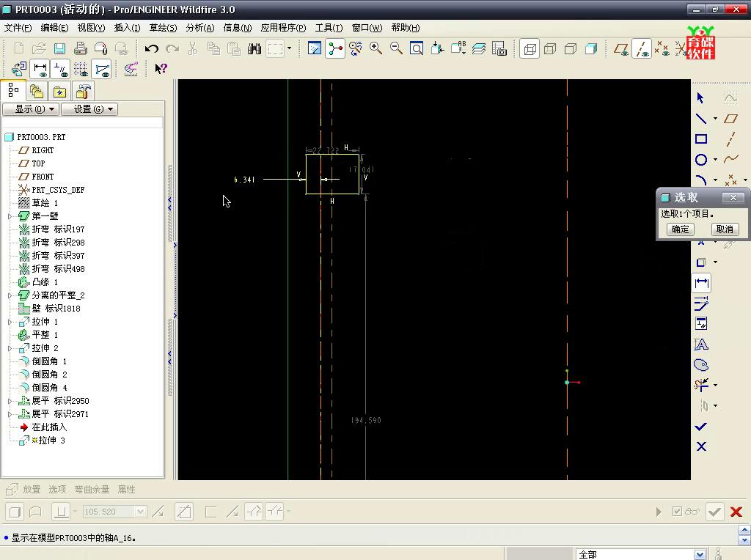
Task: Activate the Create Dimension tool
Action: [702, 283]
